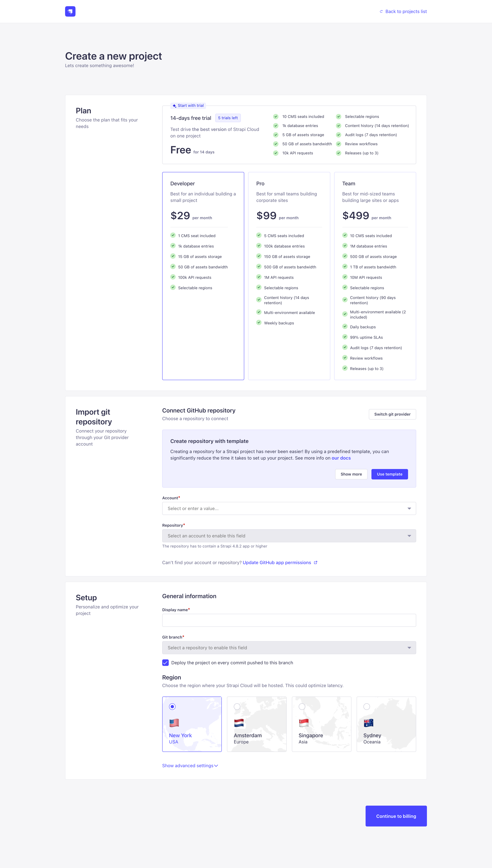The image size is (492, 868).
Task: Click the Strapi logo icon top left
Action: tap(70, 11)
